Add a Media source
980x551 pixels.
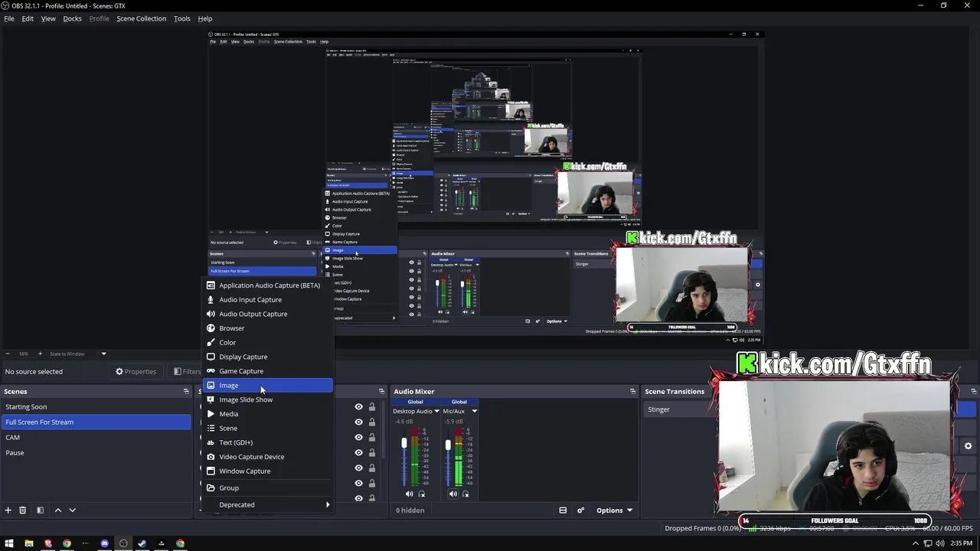coord(268,414)
